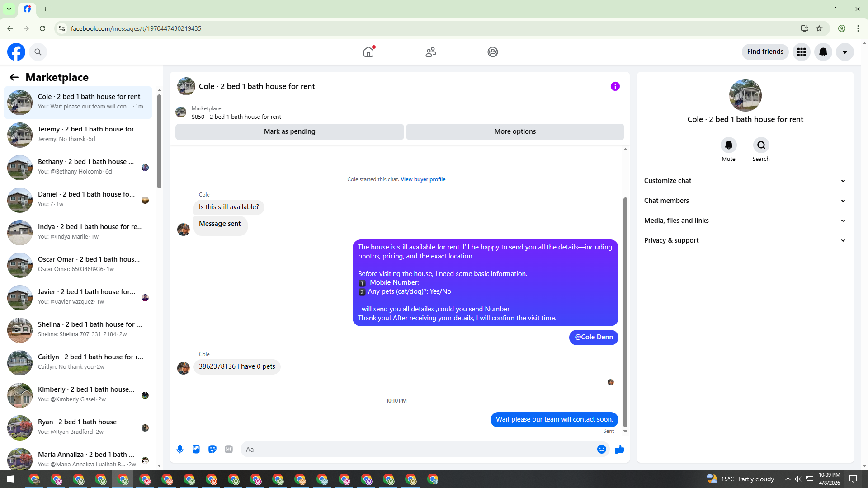Expand Customize chat section
Viewport: 868px width, 488px height.
coord(745,181)
